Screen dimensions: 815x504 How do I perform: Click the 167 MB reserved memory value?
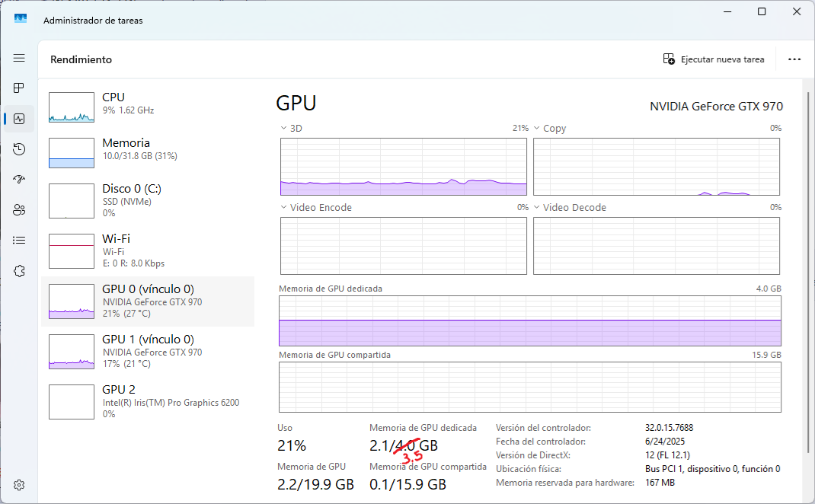(660, 483)
